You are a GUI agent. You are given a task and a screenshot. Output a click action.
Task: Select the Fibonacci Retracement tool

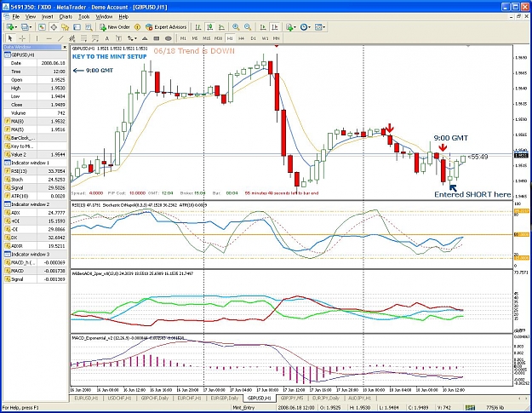point(83,38)
